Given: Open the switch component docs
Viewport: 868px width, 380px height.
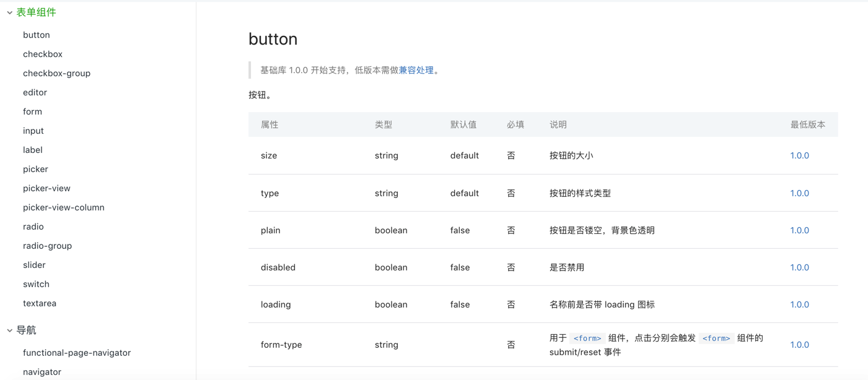Looking at the screenshot, I should [x=36, y=283].
